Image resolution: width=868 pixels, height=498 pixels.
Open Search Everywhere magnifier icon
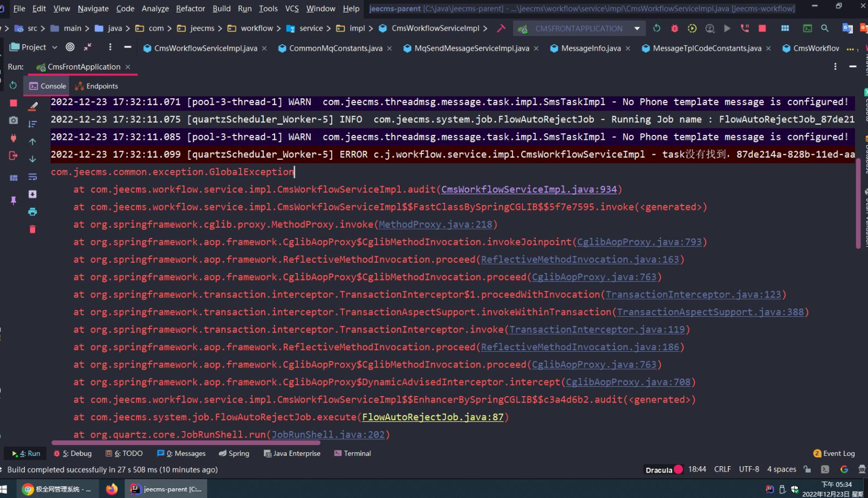click(825, 29)
